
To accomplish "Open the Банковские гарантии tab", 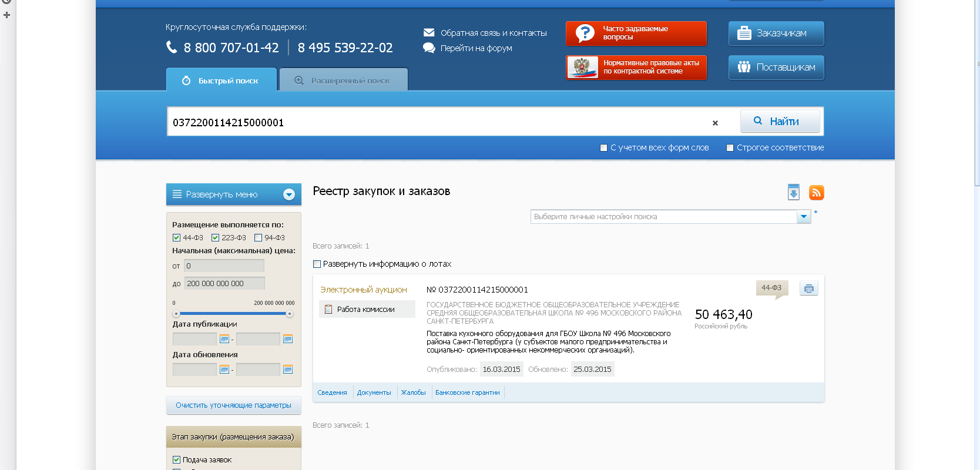I will coord(468,392).
